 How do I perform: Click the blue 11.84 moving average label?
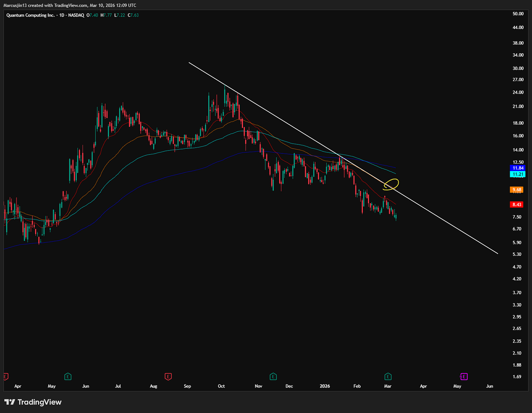click(x=518, y=168)
